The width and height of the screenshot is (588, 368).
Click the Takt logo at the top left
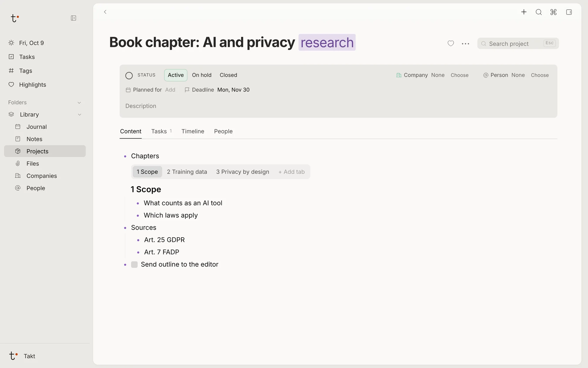click(x=14, y=18)
